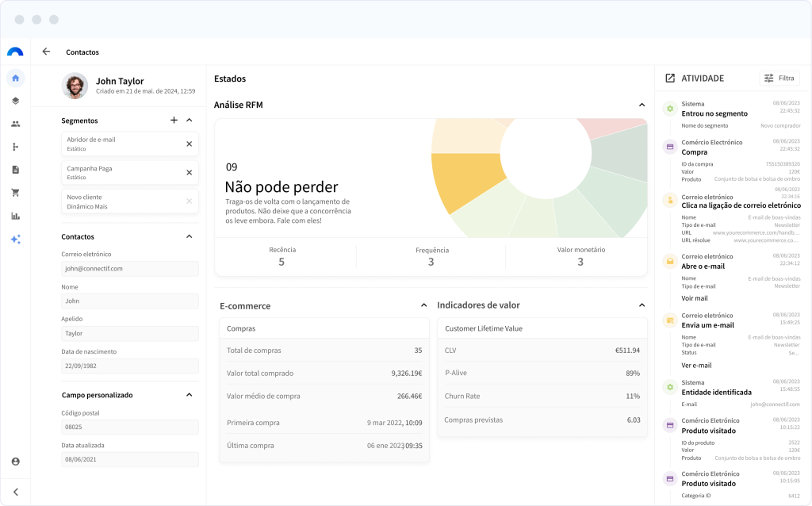Open the layers icon in sidebar
Image resolution: width=812 pixels, height=506 pixels.
point(15,101)
